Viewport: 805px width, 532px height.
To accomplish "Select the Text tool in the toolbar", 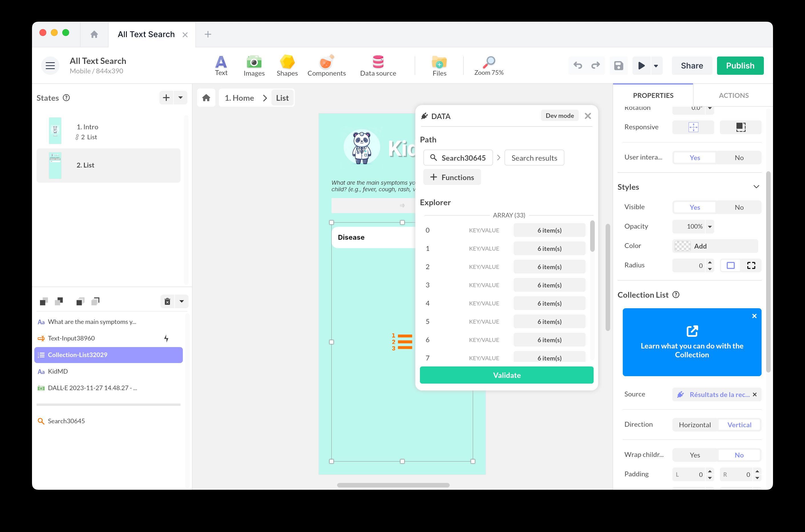I will pyautogui.click(x=221, y=65).
